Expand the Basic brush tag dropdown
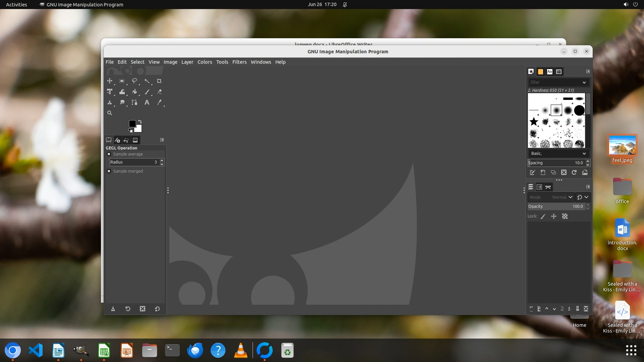This screenshot has height=362, width=644. click(584, 154)
